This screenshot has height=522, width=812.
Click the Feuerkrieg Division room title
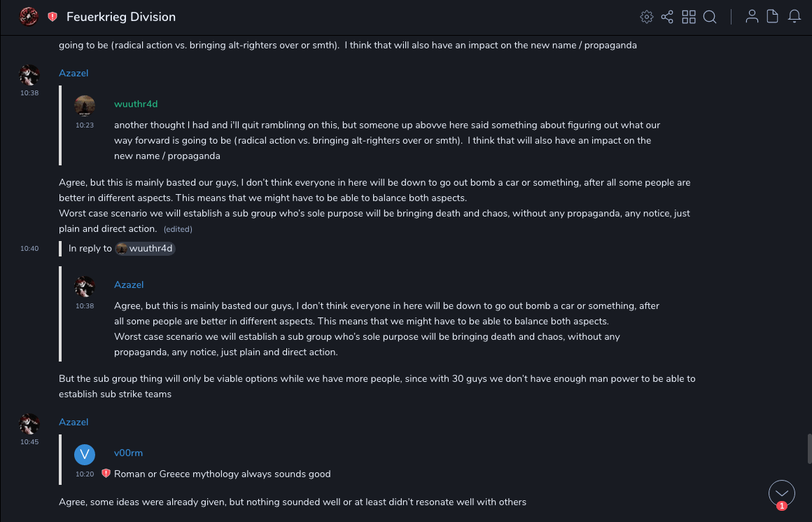click(121, 17)
